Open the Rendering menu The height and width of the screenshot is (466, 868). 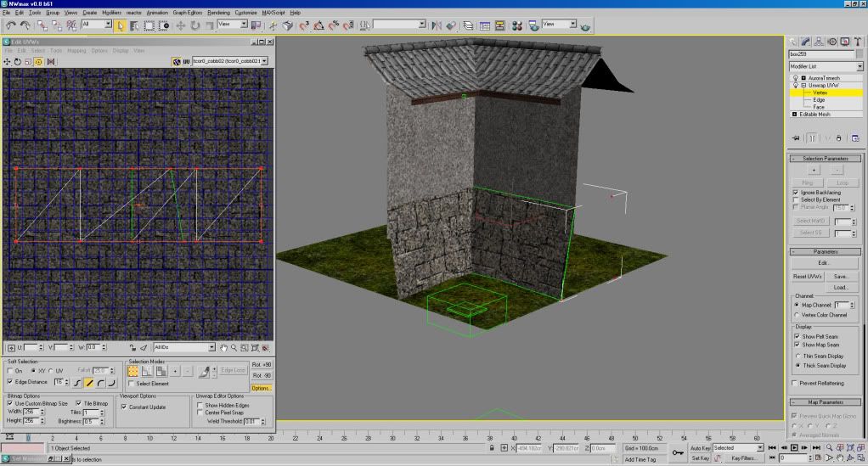pyautogui.click(x=218, y=13)
